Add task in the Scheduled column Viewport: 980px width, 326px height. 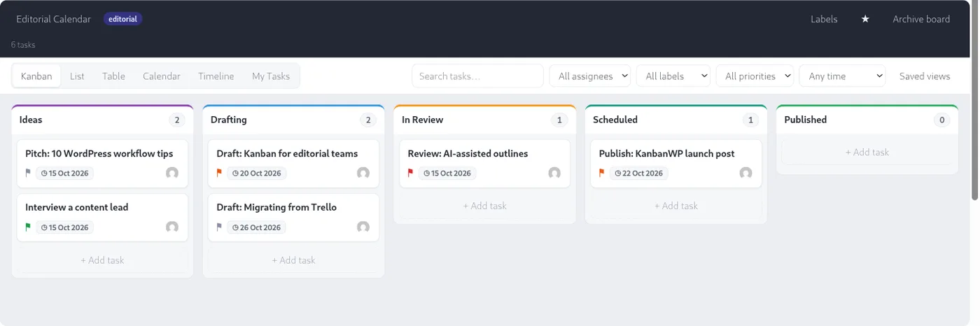676,206
